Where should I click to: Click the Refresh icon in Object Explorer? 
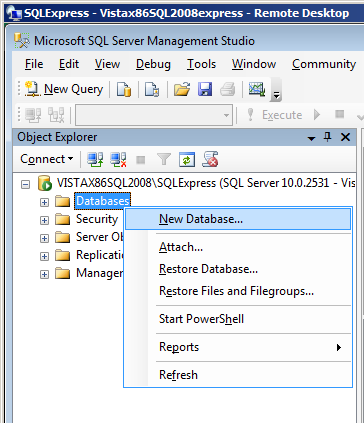187,159
